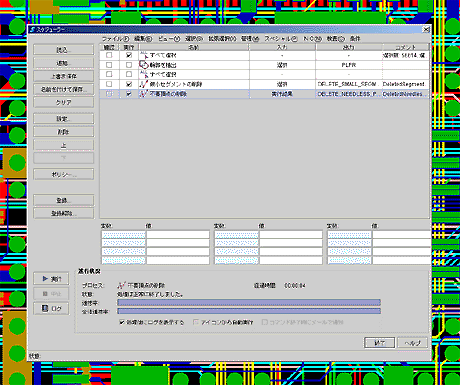Click the すべて選択 icon in the first row
The height and width of the screenshot is (385, 460).
coord(144,55)
